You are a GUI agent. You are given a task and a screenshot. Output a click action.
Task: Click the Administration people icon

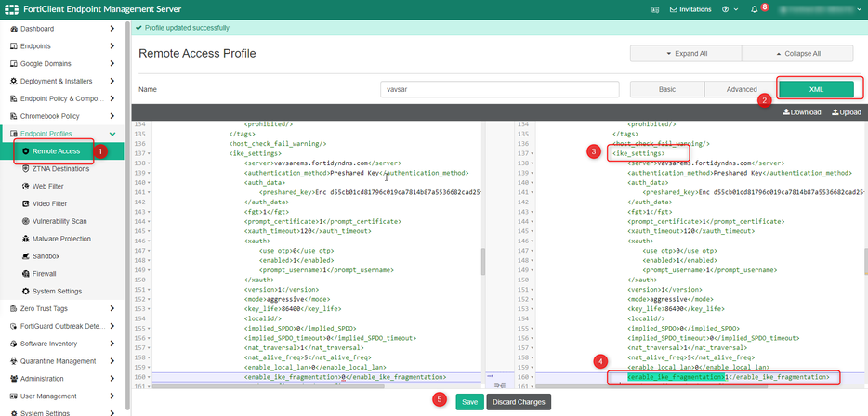pyautogui.click(x=14, y=379)
